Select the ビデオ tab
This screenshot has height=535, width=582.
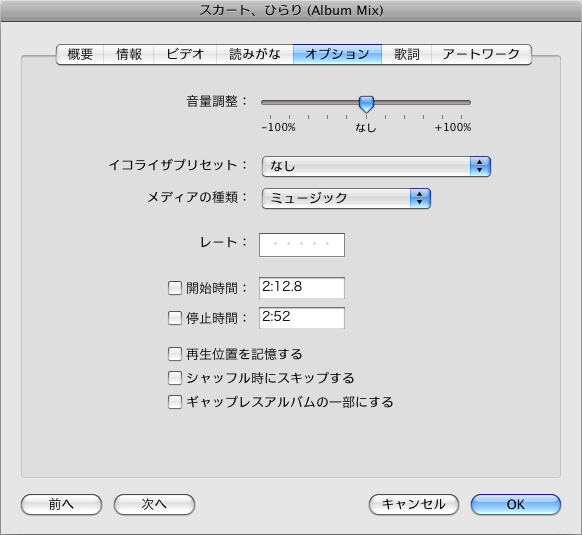[x=185, y=55]
